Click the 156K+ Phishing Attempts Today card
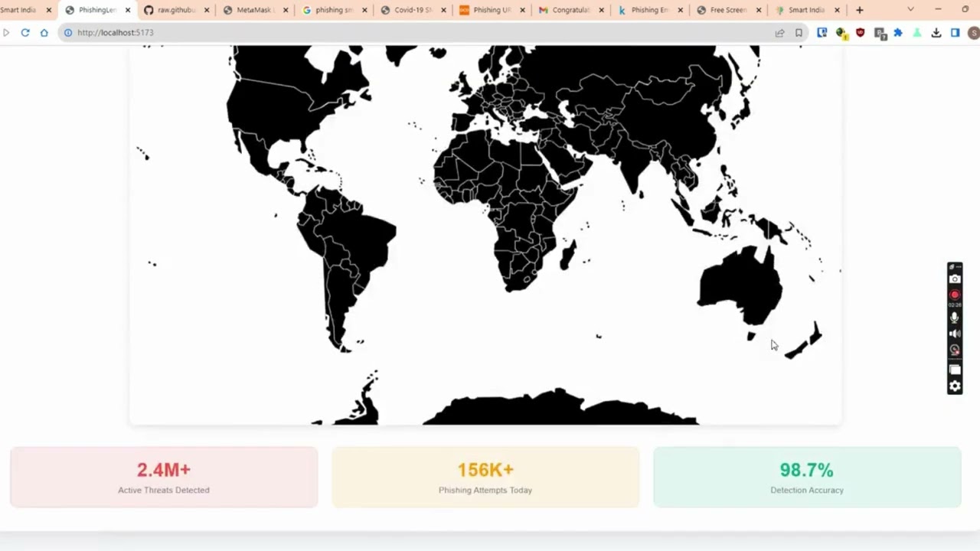The width and height of the screenshot is (980, 551). [485, 477]
